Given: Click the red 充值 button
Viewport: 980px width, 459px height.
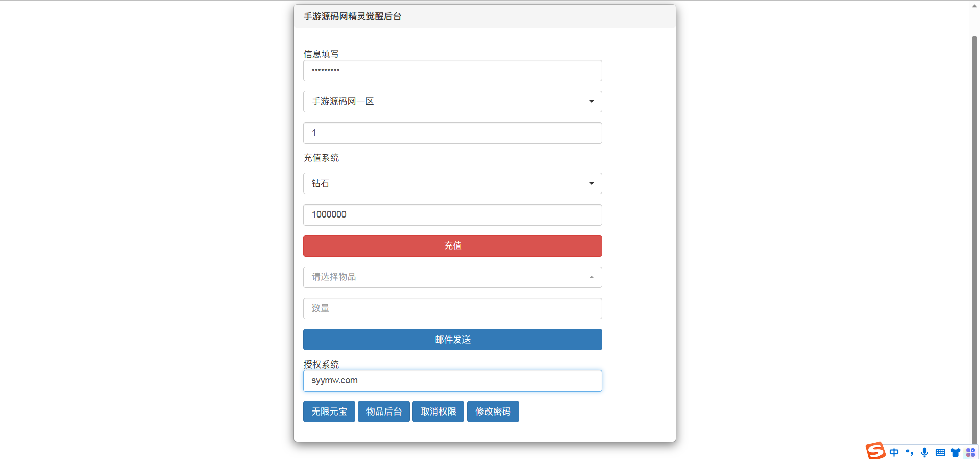Looking at the screenshot, I should [452, 246].
